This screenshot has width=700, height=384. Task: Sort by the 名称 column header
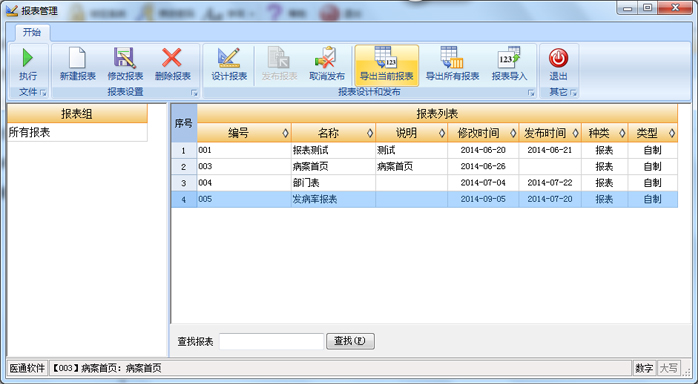(x=333, y=133)
